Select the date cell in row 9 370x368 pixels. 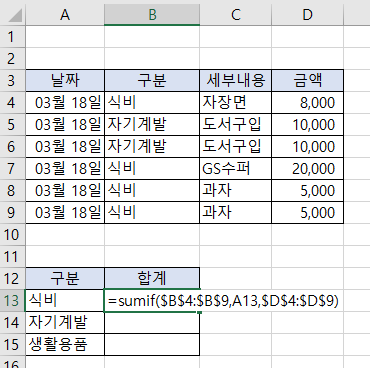(x=65, y=213)
